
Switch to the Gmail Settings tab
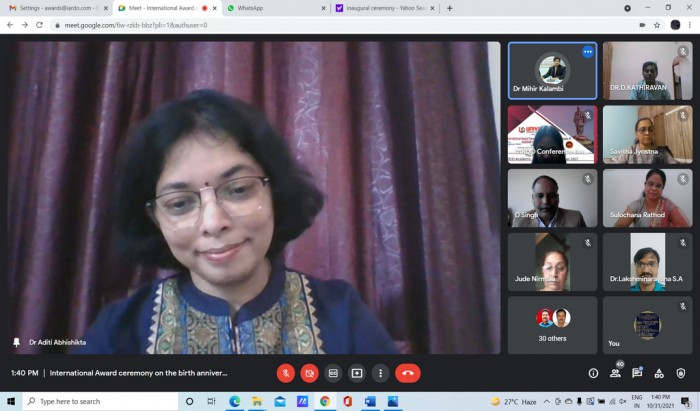(x=58, y=8)
